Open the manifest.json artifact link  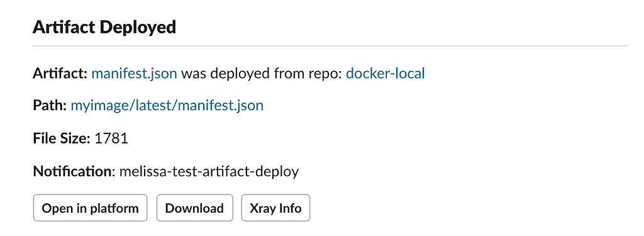134,74
